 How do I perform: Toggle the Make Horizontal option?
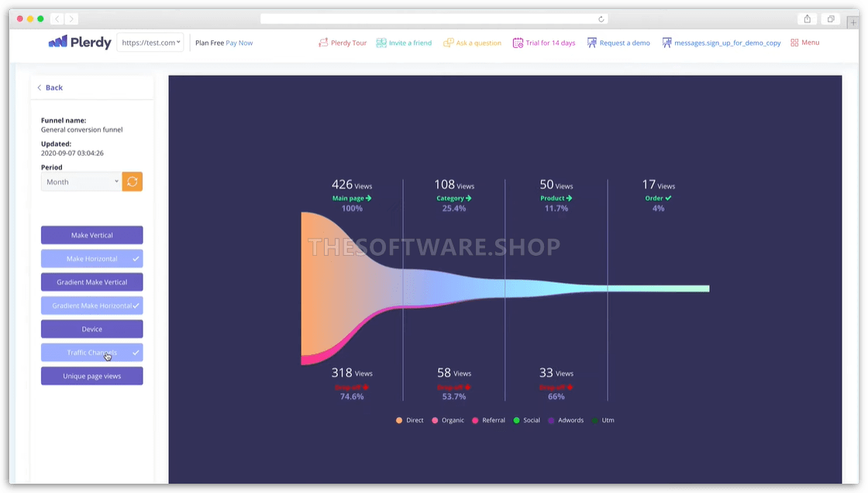[x=92, y=259]
